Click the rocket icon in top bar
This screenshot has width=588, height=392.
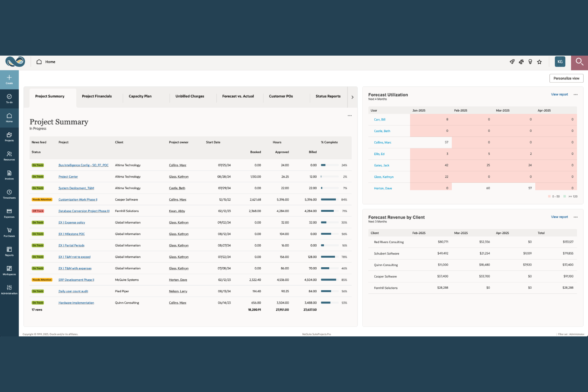pos(512,62)
